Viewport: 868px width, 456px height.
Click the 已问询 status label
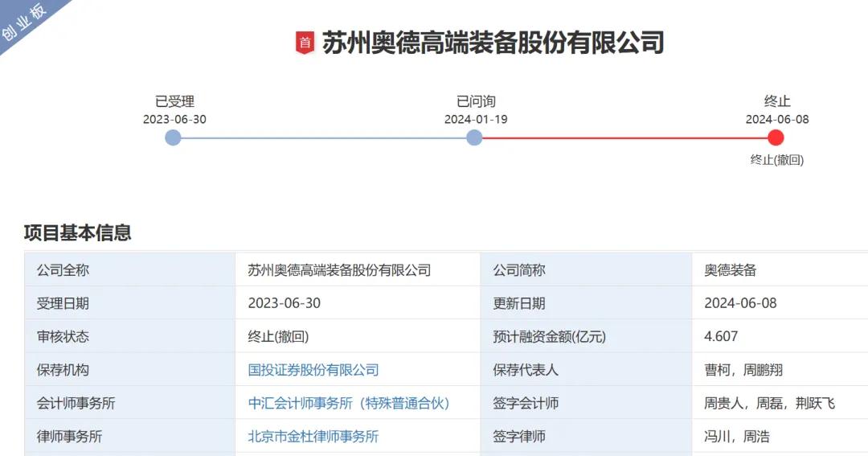tap(476, 101)
